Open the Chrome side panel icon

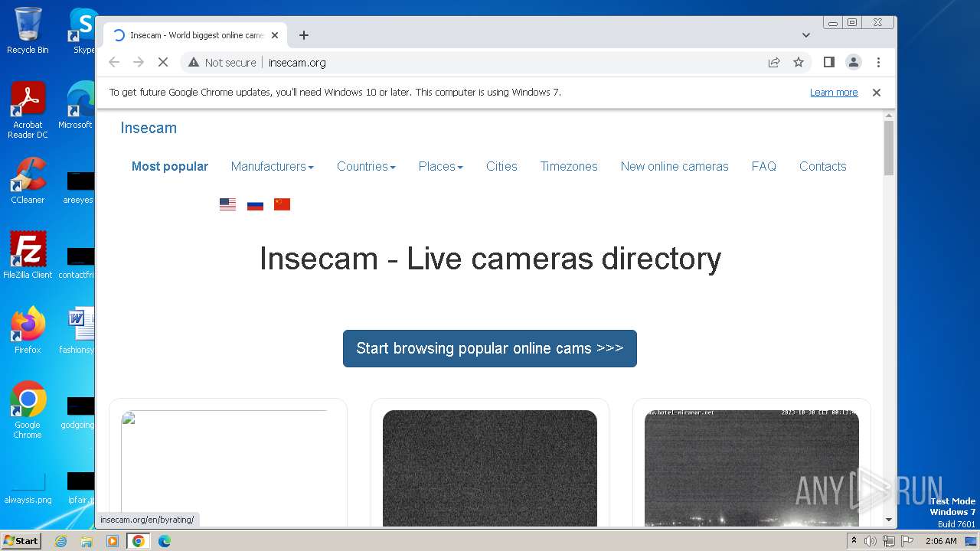coord(828,63)
